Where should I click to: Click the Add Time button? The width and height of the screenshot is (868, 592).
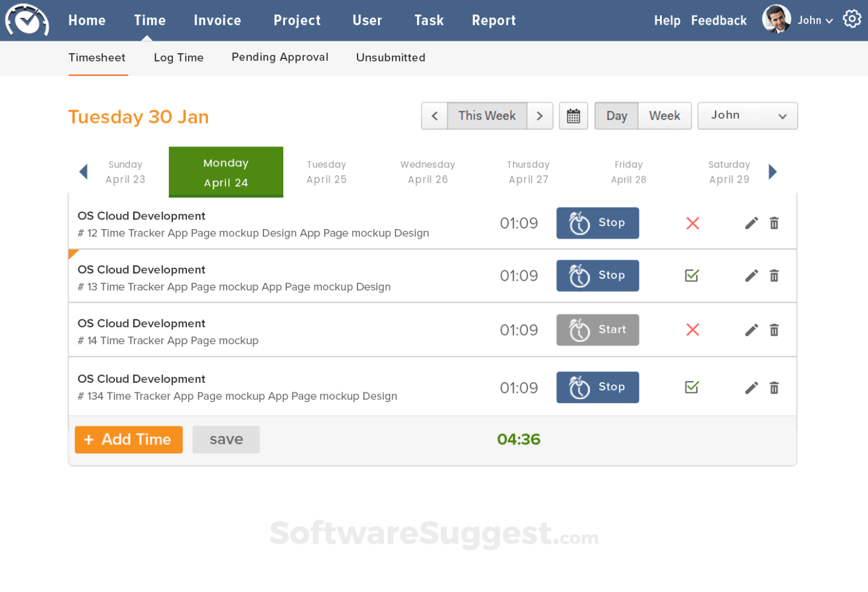[x=128, y=439]
